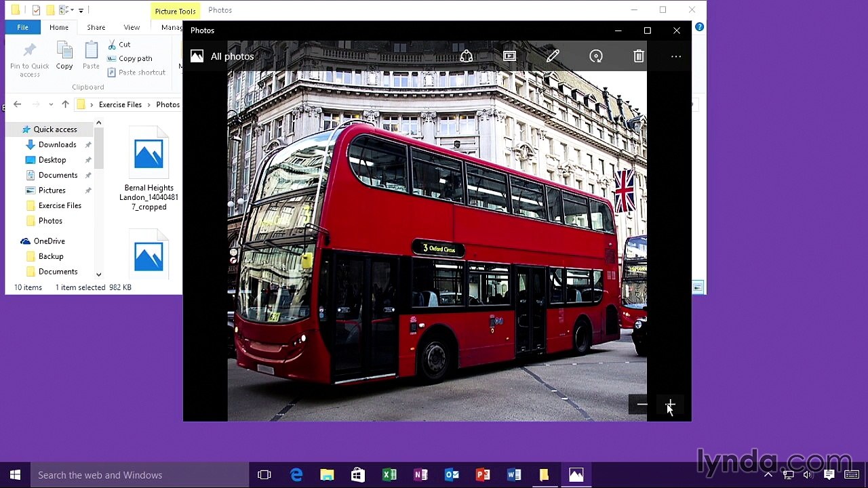The image size is (868, 488).
Task: Select the Picture Tools contextual tab
Action: (x=175, y=11)
